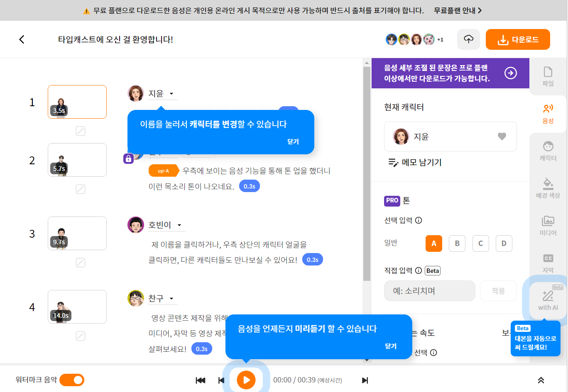Click the orange 다운로드 button

tap(517, 39)
